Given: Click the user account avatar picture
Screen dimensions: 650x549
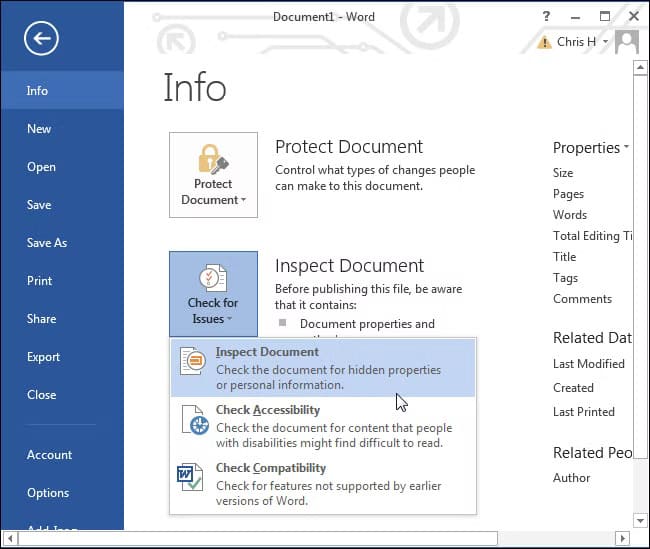Looking at the screenshot, I should pos(627,42).
